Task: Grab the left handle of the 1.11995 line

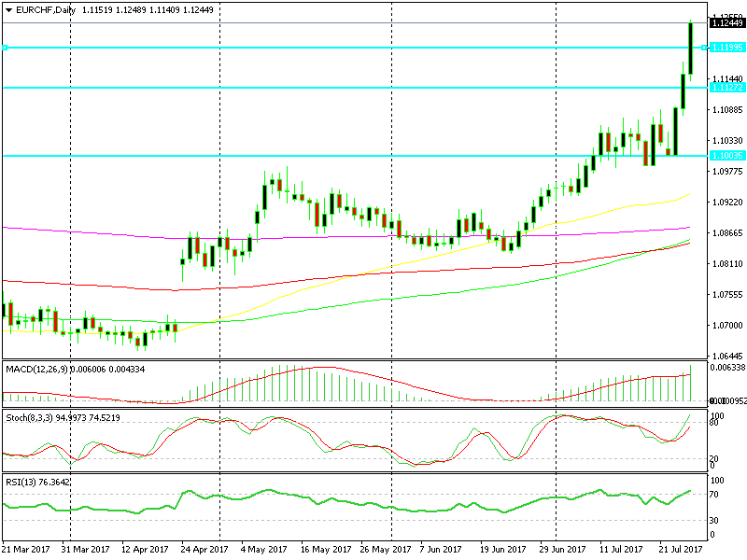Action: pos(5,48)
